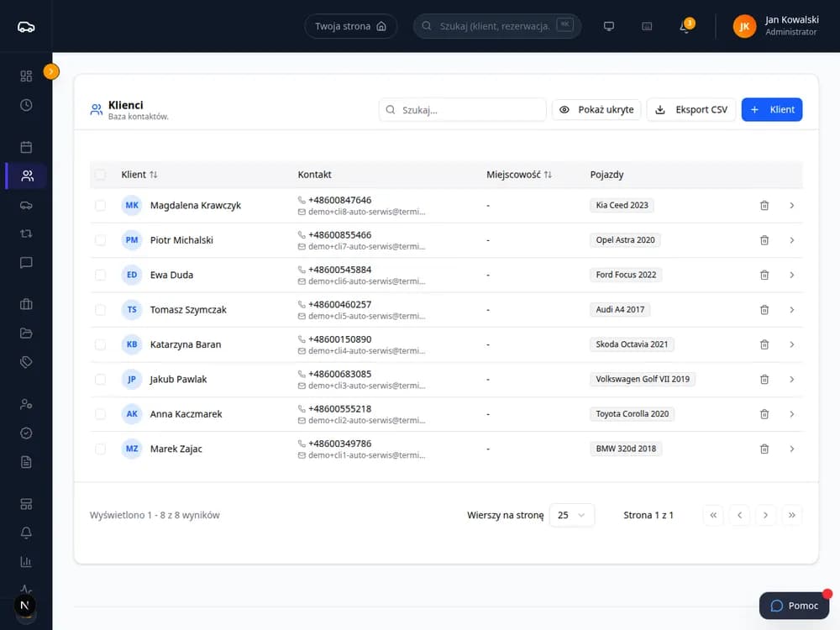
Task: Add a new client with Klient button
Action: (x=772, y=110)
